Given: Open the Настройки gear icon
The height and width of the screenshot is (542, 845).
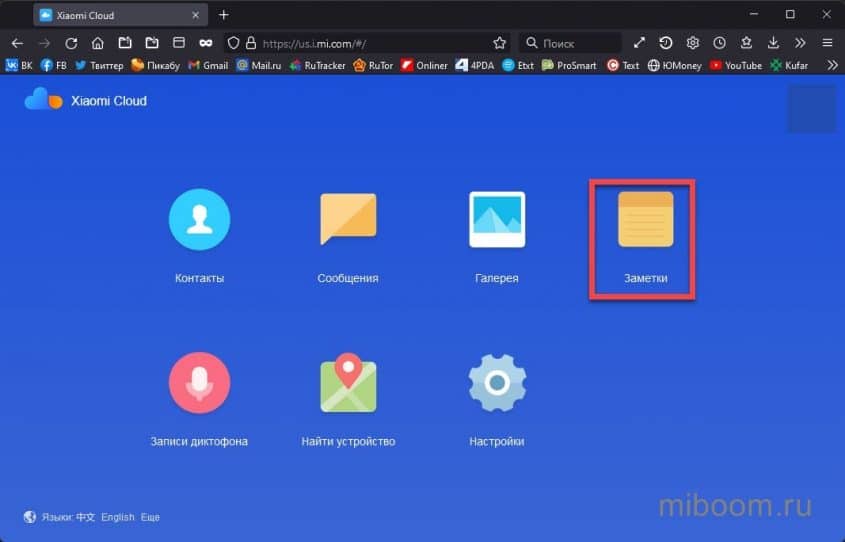Looking at the screenshot, I should point(497,383).
